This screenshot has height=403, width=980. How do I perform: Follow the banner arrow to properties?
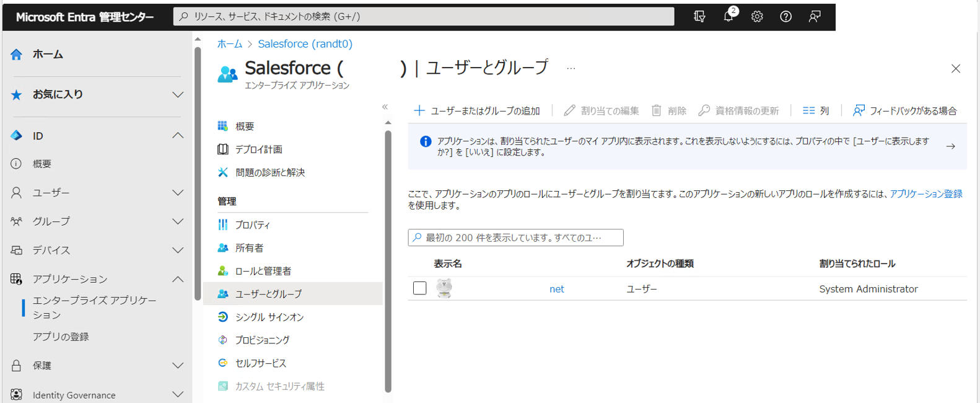click(x=951, y=146)
